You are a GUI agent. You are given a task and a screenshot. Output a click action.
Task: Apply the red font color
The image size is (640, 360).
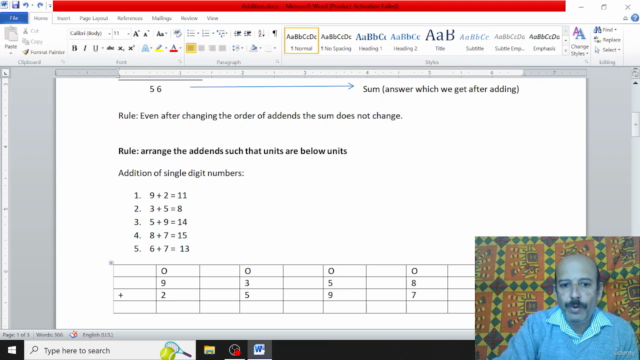(173, 49)
